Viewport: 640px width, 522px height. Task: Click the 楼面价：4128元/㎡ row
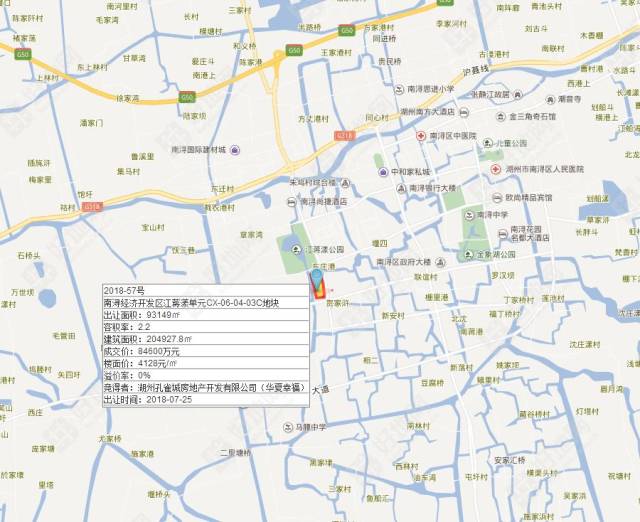(x=206, y=363)
